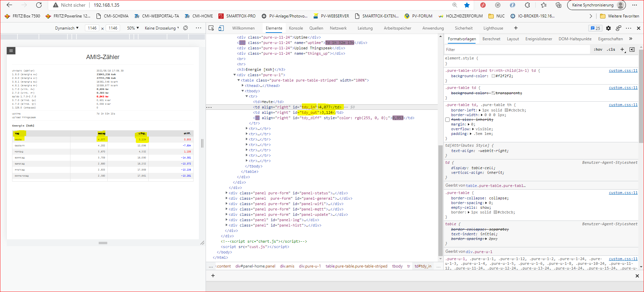644x292 pixels.
Task: Open the favorites list icon
Action: click(544, 5)
